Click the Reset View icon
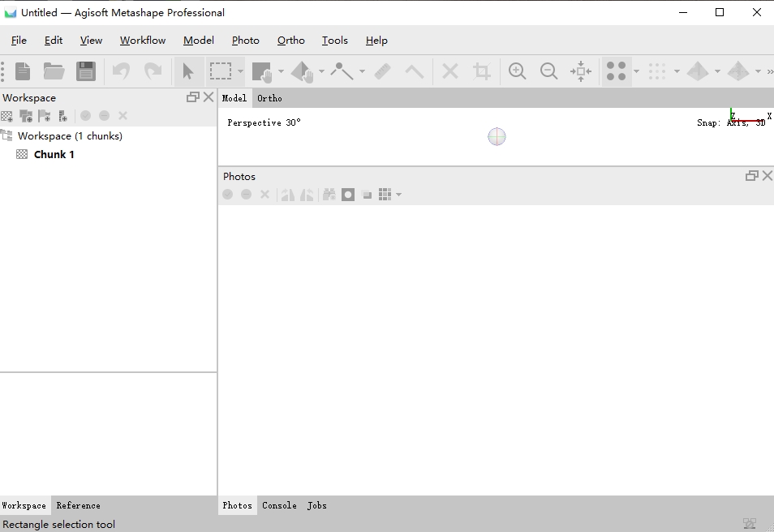Screen dimensions: 774x532 (581, 71)
